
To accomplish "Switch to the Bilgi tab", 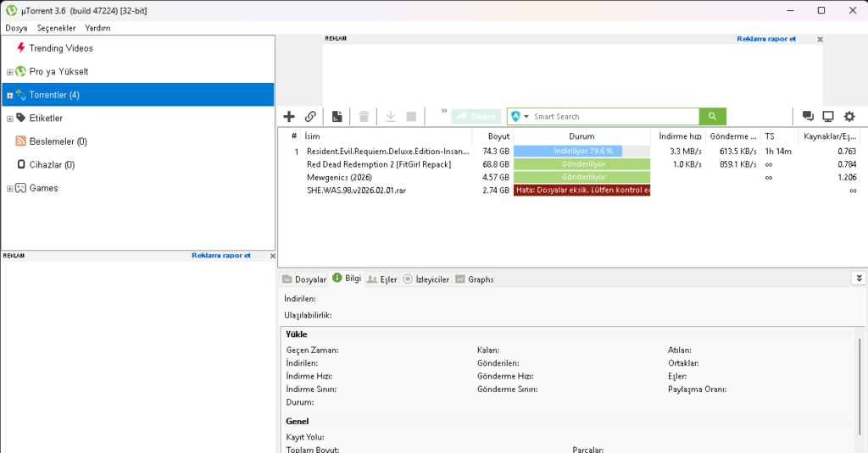I will 347,279.
